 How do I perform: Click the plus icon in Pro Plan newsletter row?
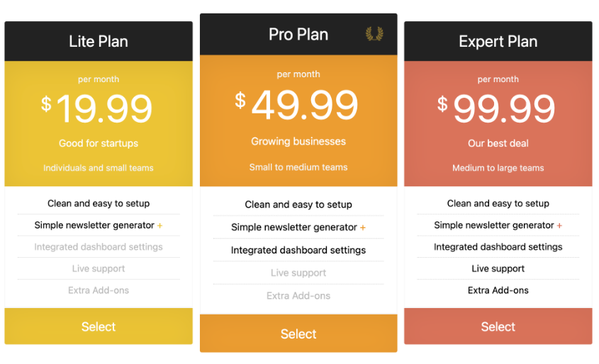[x=363, y=228]
